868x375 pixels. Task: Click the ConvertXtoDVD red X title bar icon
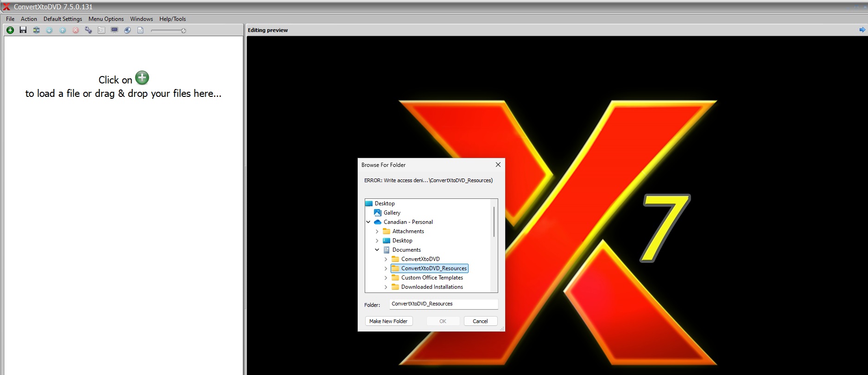pos(6,6)
